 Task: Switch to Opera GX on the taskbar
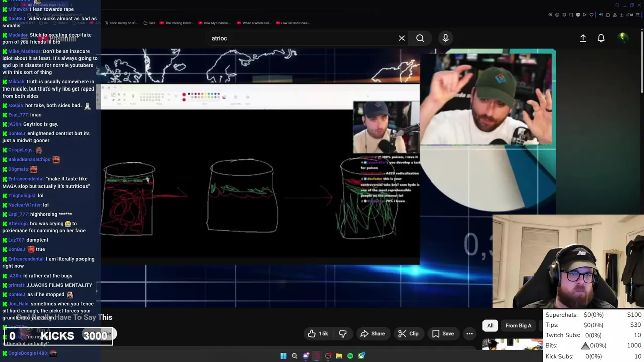click(x=317, y=356)
